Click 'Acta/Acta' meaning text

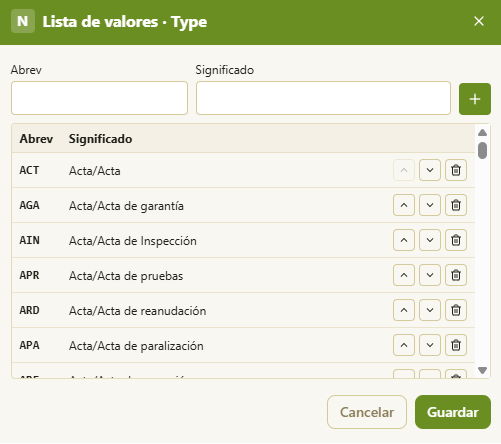95,171
